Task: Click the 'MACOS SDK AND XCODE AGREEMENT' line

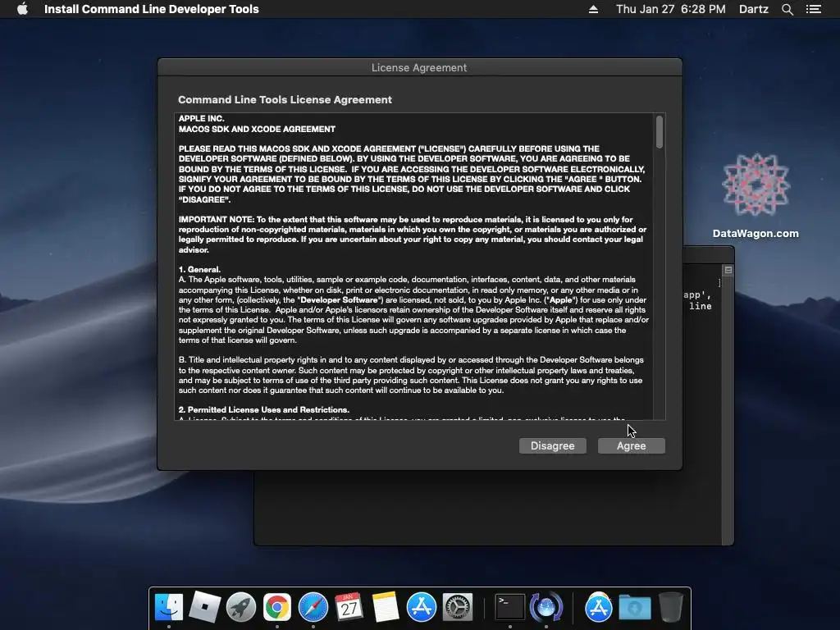Action: [257, 129]
